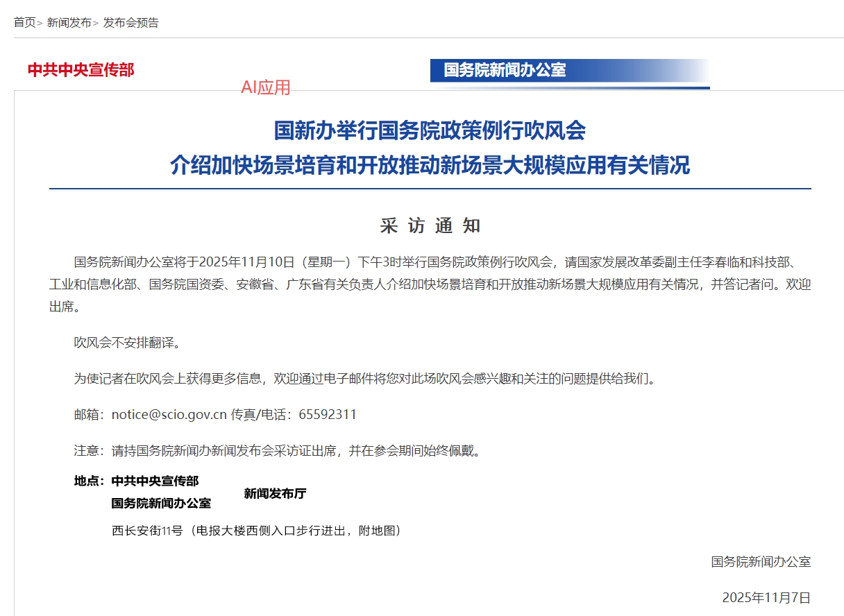Viewport: 844px width, 616px height.
Task: Click 中共中央宣传部 in the 地点 line
Action: pyautogui.click(x=155, y=481)
